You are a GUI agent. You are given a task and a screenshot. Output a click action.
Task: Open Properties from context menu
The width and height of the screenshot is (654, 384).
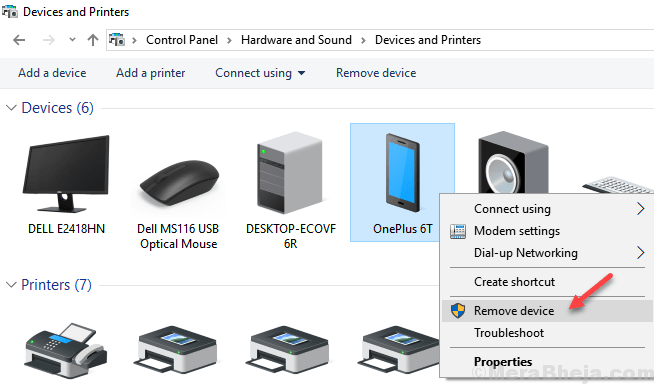click(547, 361)
